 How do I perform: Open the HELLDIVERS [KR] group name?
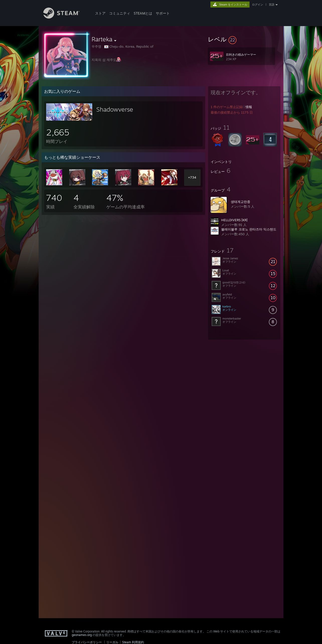point(234,220)
